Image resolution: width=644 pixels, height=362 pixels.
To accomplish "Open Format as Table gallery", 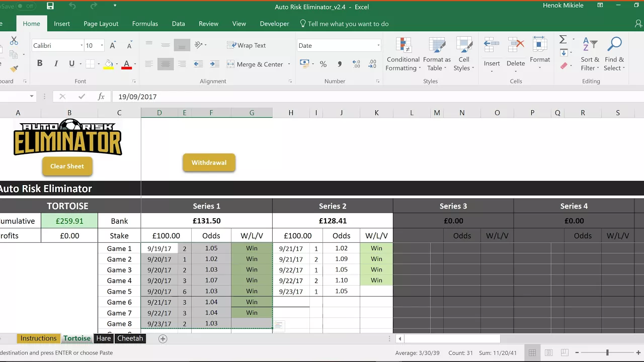I will click(437, 54).
